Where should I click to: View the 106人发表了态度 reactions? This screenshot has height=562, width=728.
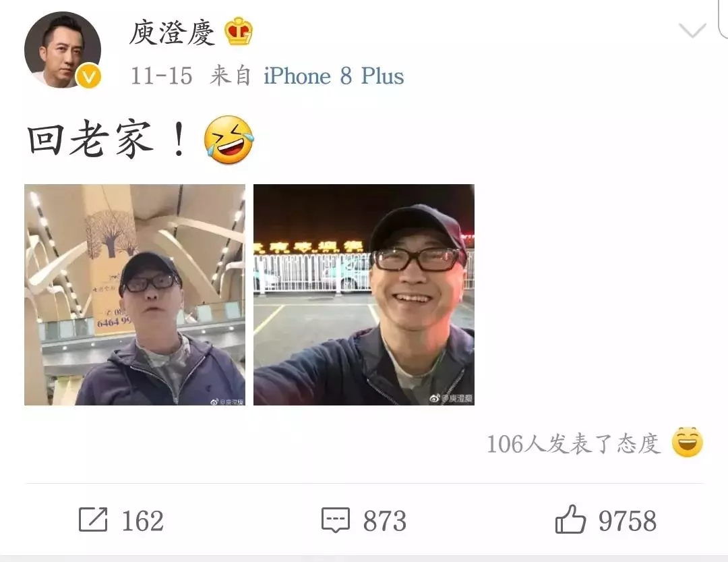(574, 443)
